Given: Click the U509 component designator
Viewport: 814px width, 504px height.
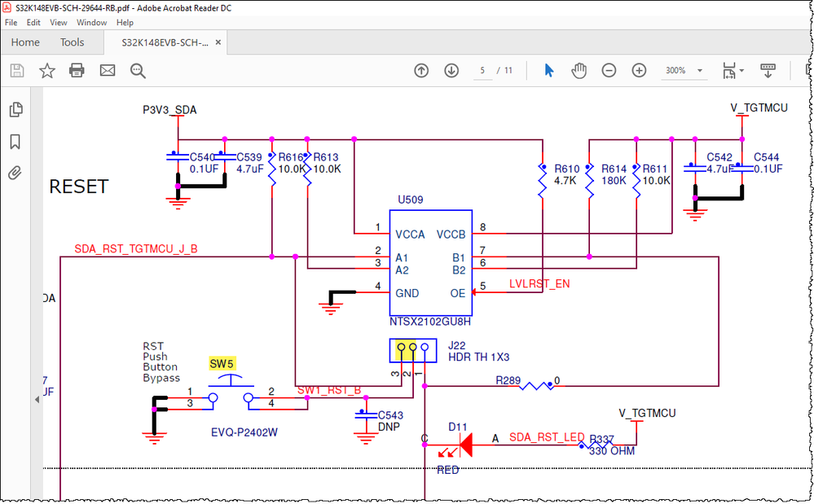Looking at the screenshot, I should (411, 199).
